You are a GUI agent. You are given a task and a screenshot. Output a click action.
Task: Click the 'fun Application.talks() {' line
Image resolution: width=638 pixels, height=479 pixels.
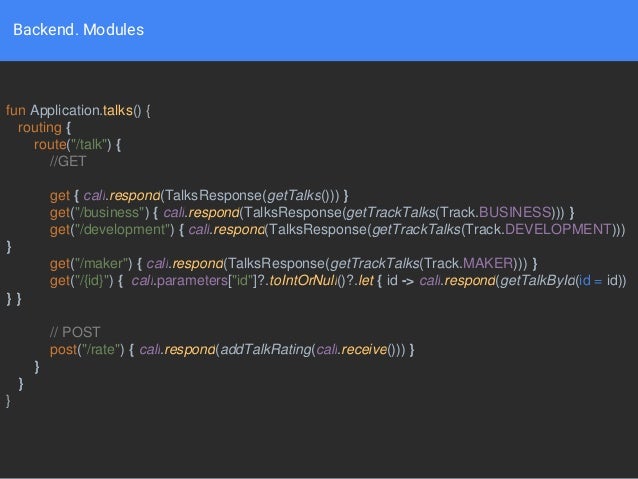point(78,111)
